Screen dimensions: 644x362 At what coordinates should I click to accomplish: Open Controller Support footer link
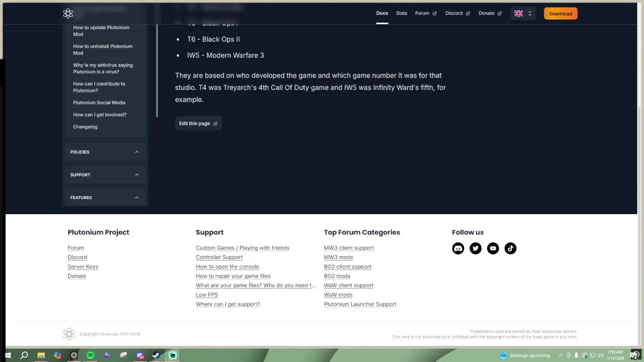[x=219, y=257]
